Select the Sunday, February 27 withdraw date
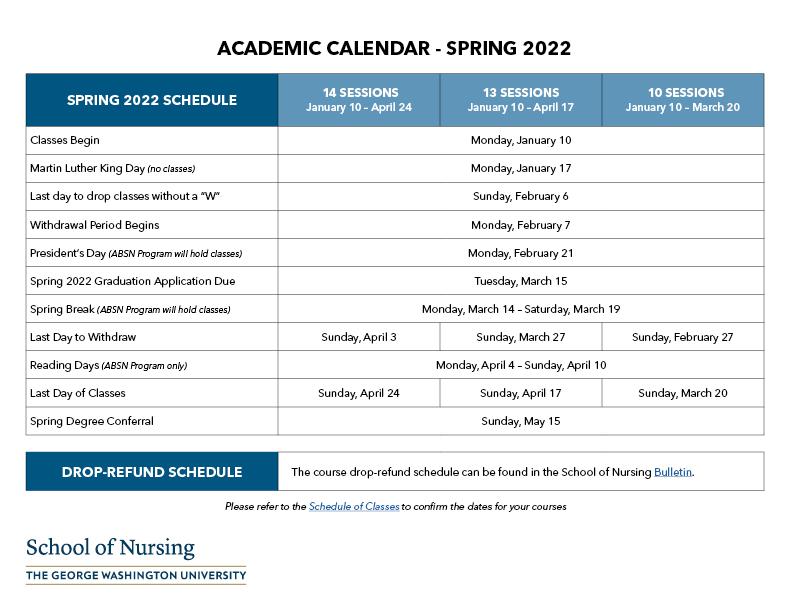792x612 pixels. 682,337
